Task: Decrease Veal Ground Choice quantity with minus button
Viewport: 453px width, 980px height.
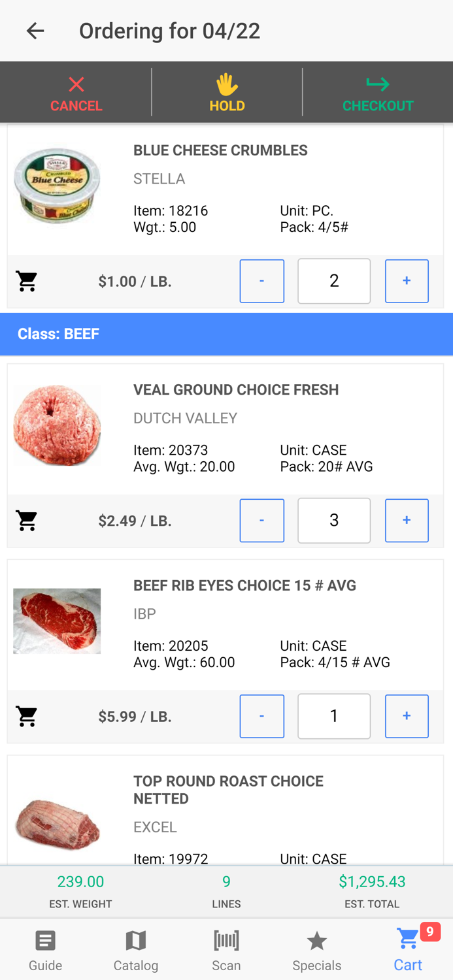Action: pos(261,521)
